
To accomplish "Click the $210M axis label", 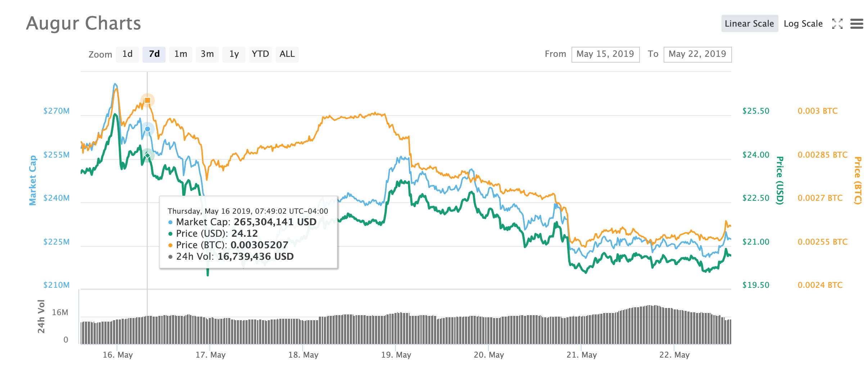I will (56, 285).
